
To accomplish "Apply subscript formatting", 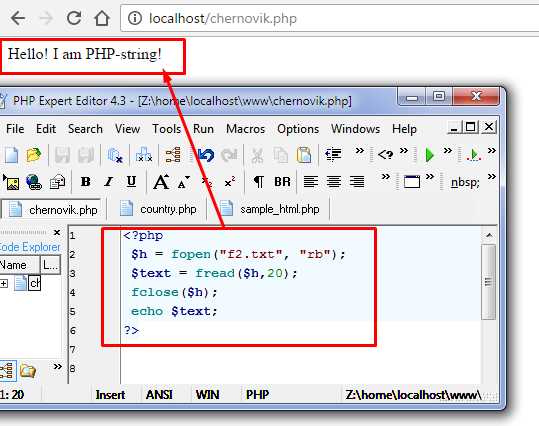I will coord(207,182).
